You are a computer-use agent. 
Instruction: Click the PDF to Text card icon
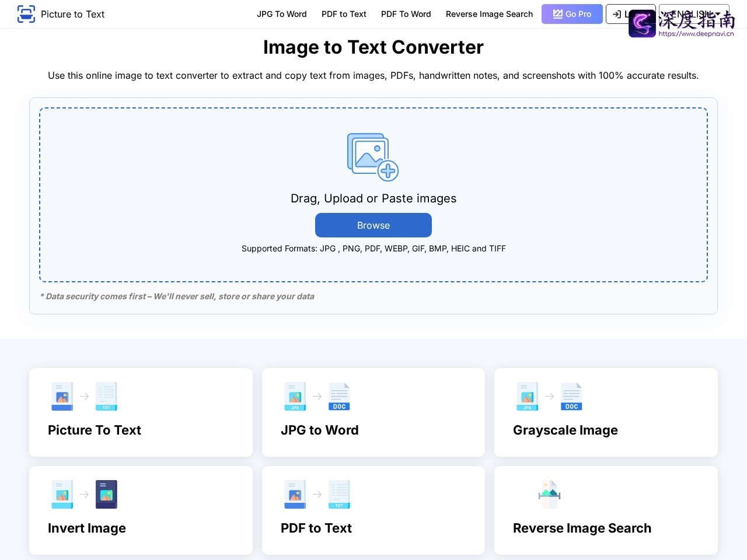317,495
